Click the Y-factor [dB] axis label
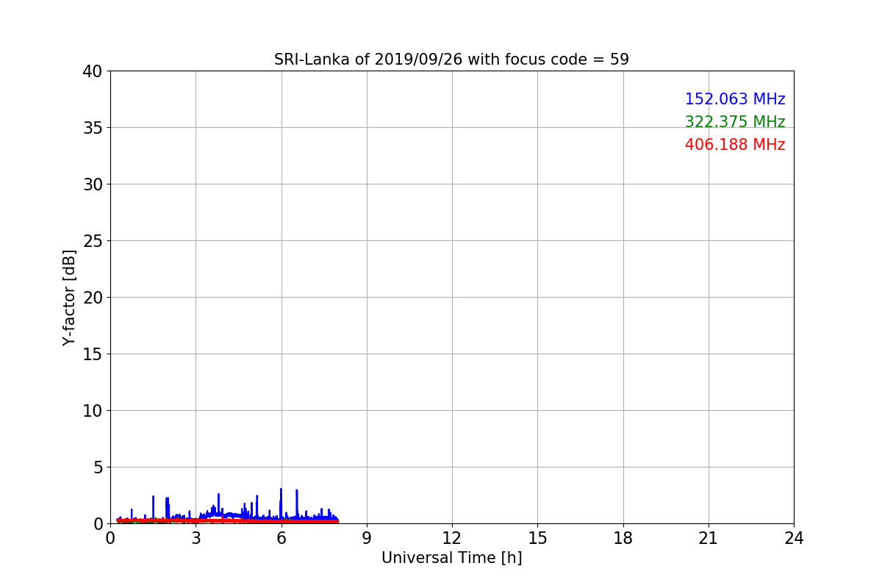Screen dimensions: 882x588 (x=69, y=297)
